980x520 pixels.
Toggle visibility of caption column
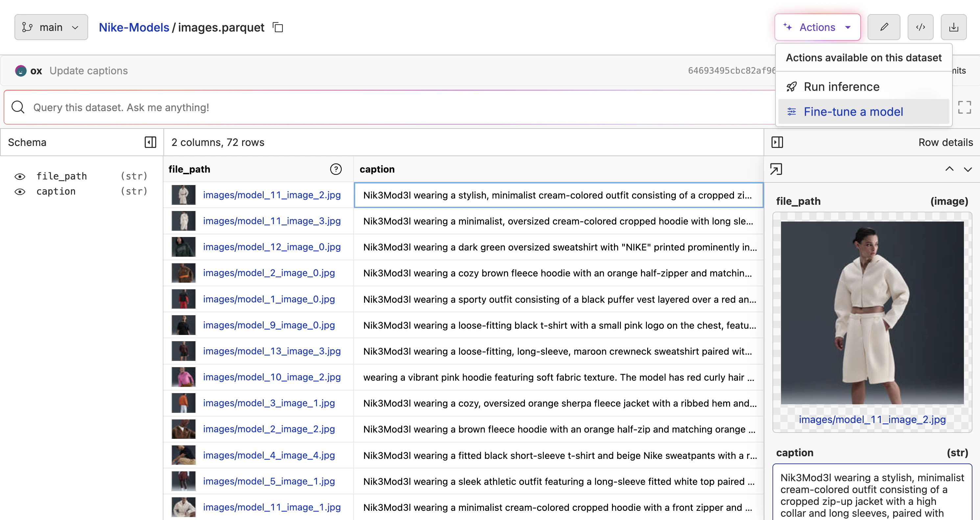click(x=20, y=192)
